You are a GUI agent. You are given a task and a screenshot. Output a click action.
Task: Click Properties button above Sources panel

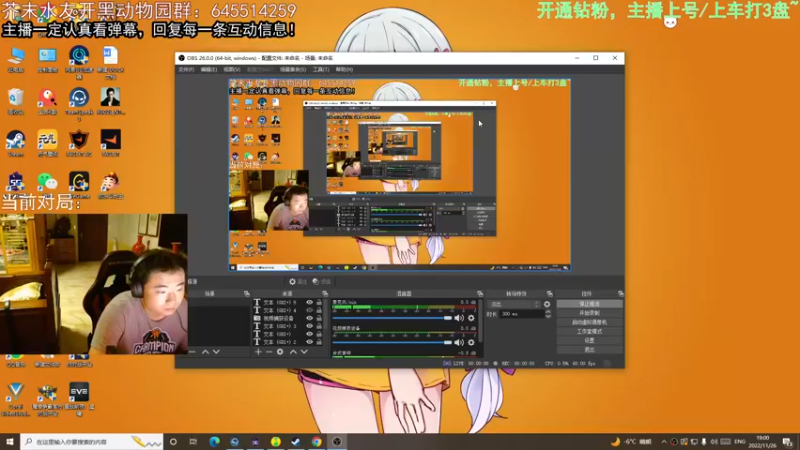[297, 282]
